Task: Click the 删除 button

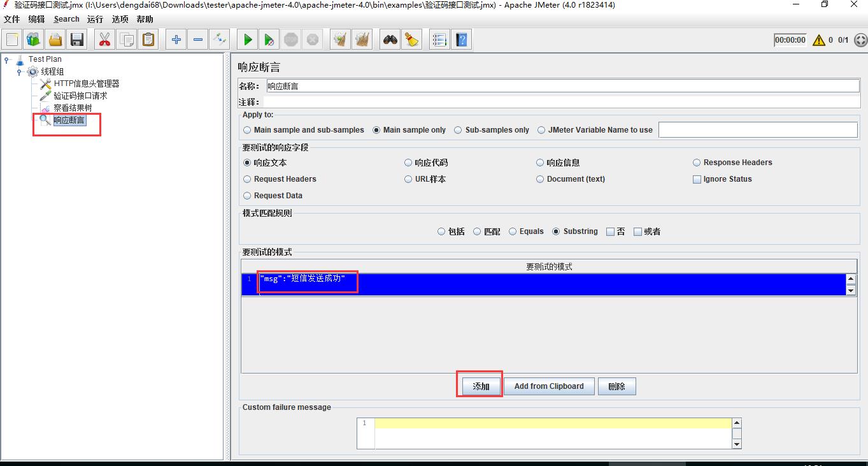Action: coord(616,386)
